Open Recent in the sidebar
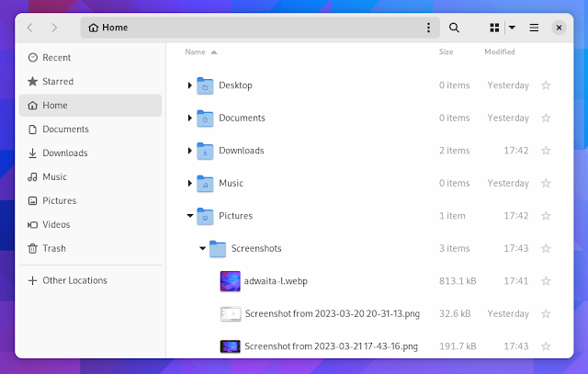The height and width of the screenshot is (374, 588). [x=90, y=58]
